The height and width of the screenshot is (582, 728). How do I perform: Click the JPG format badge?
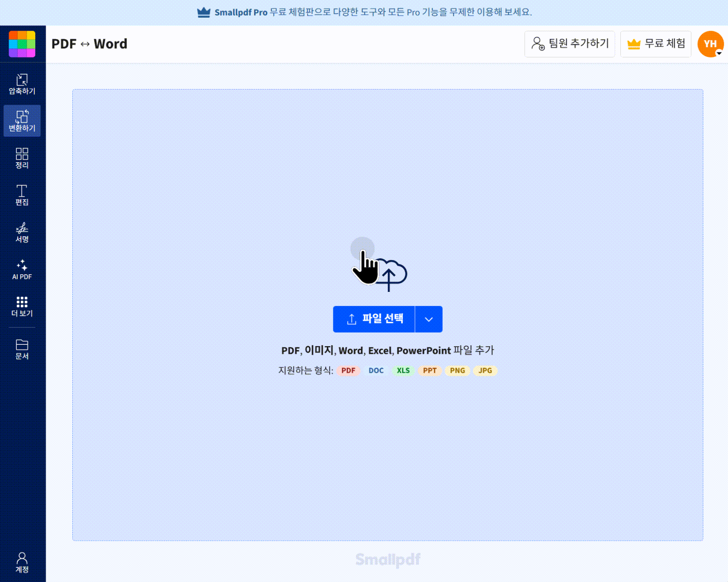[x=485, y=371]
